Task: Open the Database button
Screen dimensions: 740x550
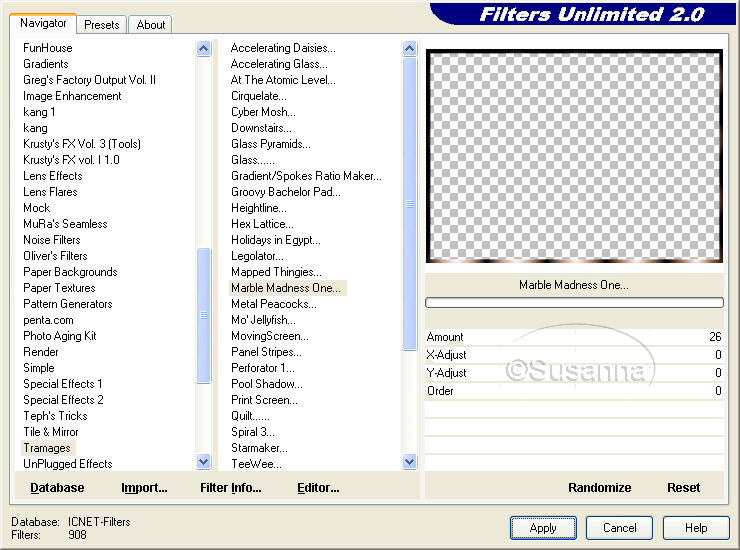Action: pyautogui.click(x=57, y=488)
